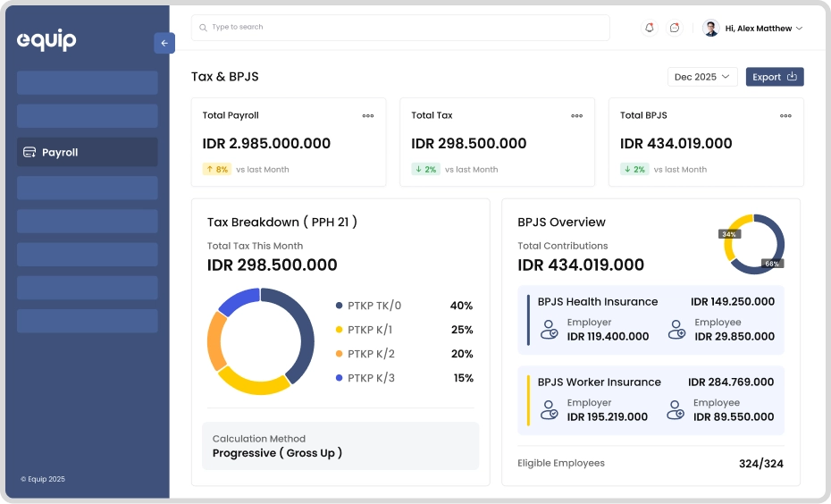Open Total BPJS card options ellipsis
The image size is (831, 504).
coord(785,116)
